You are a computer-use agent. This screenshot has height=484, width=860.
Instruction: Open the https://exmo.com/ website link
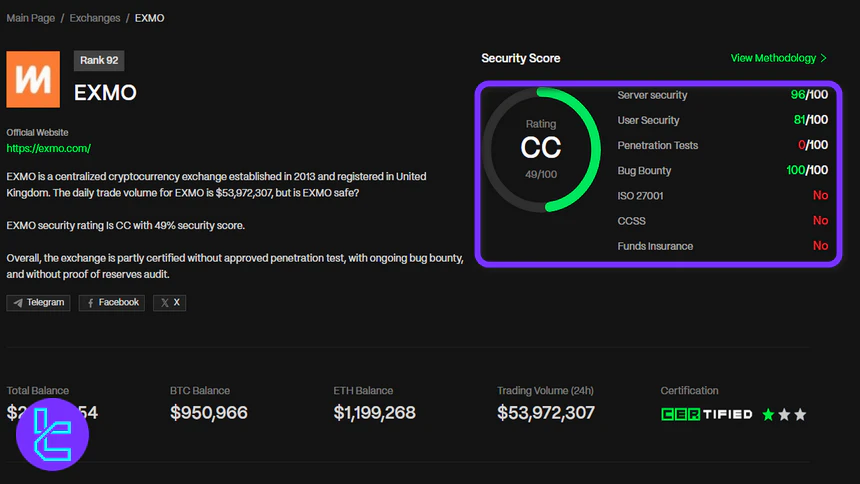click(49, 148)
